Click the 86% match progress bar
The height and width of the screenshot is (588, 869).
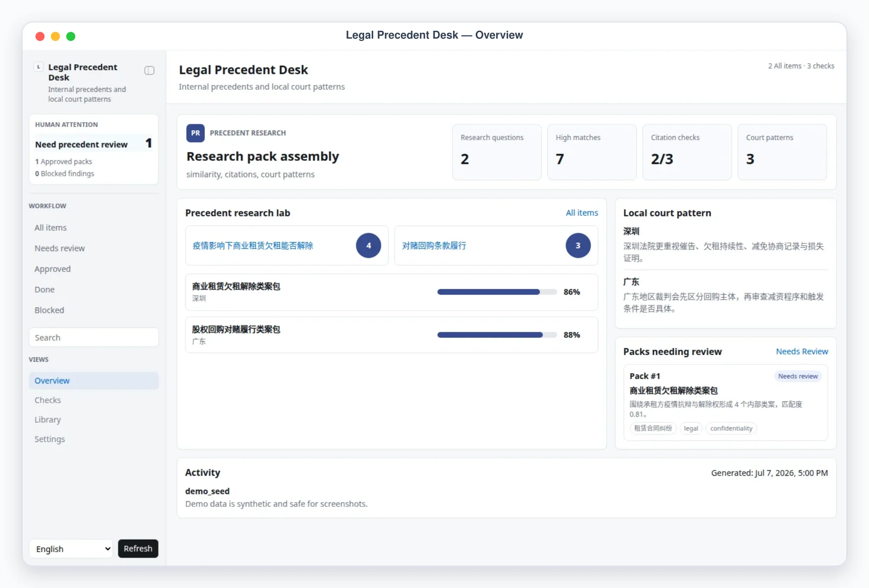pyautogui.click(x=497, y=292)
